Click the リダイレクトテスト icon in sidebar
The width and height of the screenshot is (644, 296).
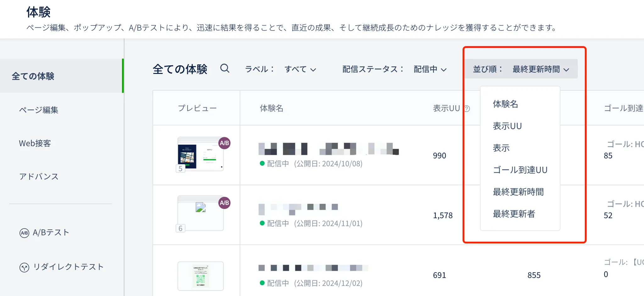click(24, 267)
